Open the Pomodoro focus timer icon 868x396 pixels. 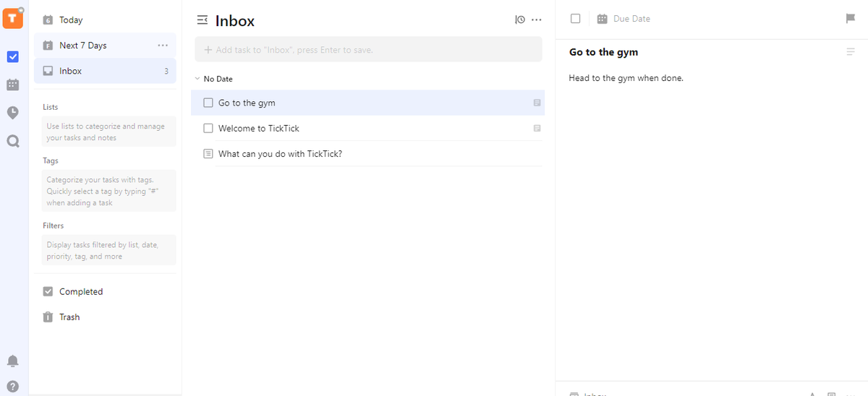pyautogui.click(x=12, y=113)
